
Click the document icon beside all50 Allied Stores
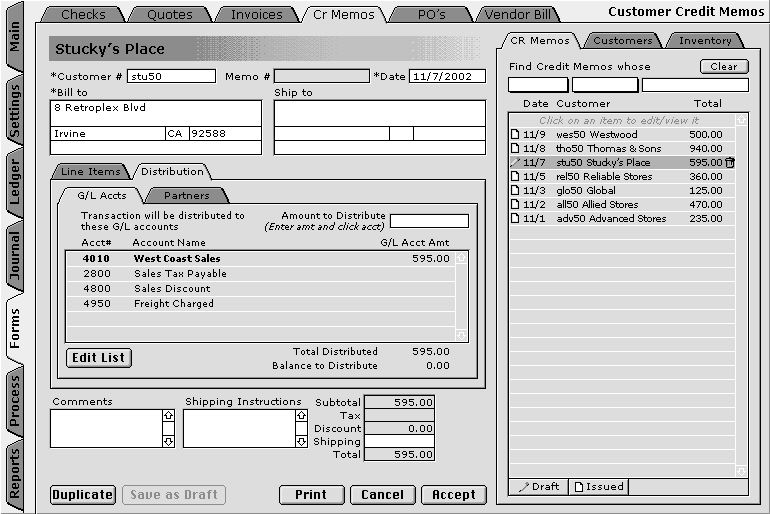515,204
